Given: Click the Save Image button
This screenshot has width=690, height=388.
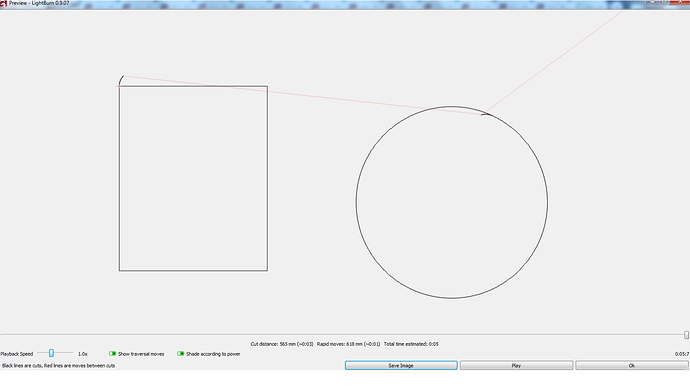Looking at the screenshot, I should coord(401,366).
